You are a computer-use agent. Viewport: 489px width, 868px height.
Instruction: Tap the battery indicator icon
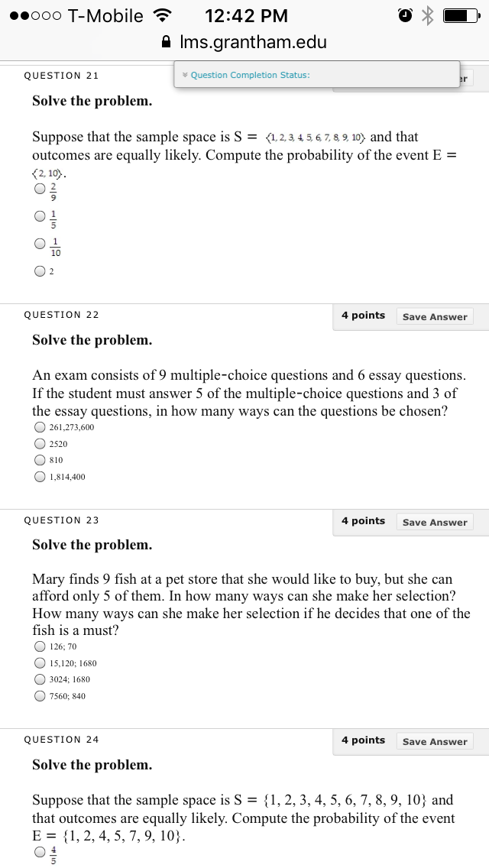(x=461, y=15)
